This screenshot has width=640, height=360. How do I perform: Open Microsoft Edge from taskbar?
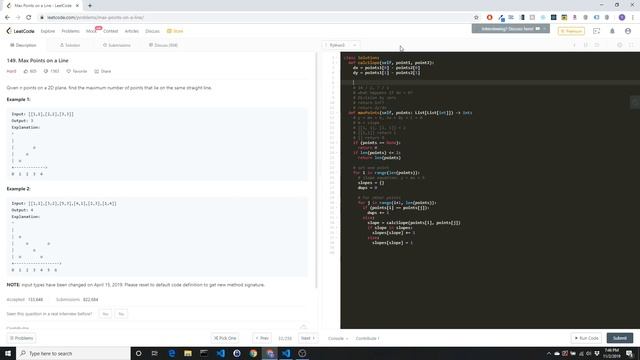[x=171, y=353]
